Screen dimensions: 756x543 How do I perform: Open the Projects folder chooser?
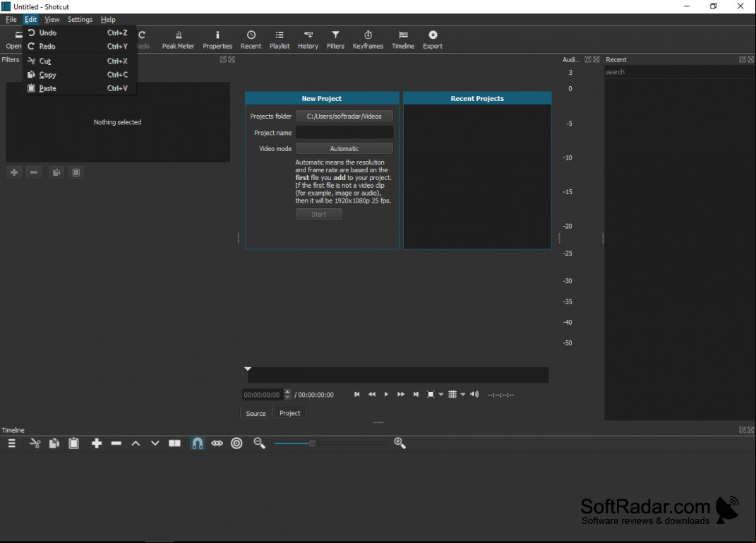(344, 117)
